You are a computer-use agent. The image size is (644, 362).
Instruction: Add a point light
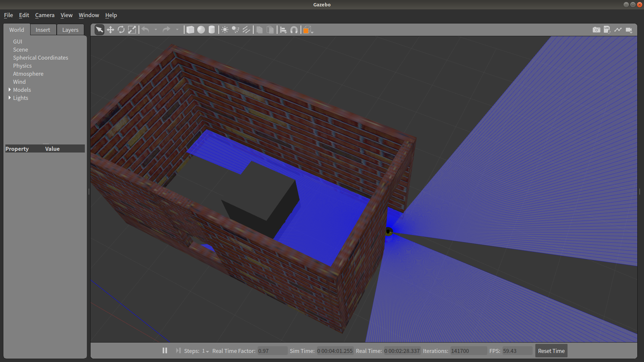tap(225, 30)
